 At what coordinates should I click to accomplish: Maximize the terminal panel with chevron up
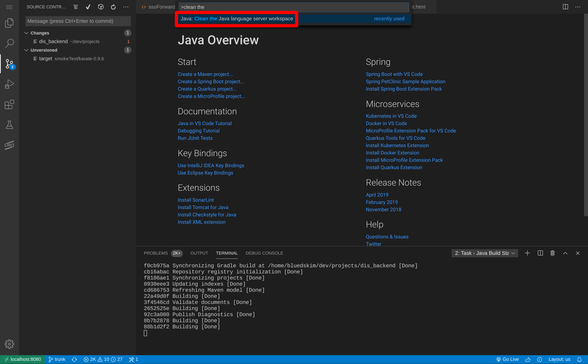565,253
